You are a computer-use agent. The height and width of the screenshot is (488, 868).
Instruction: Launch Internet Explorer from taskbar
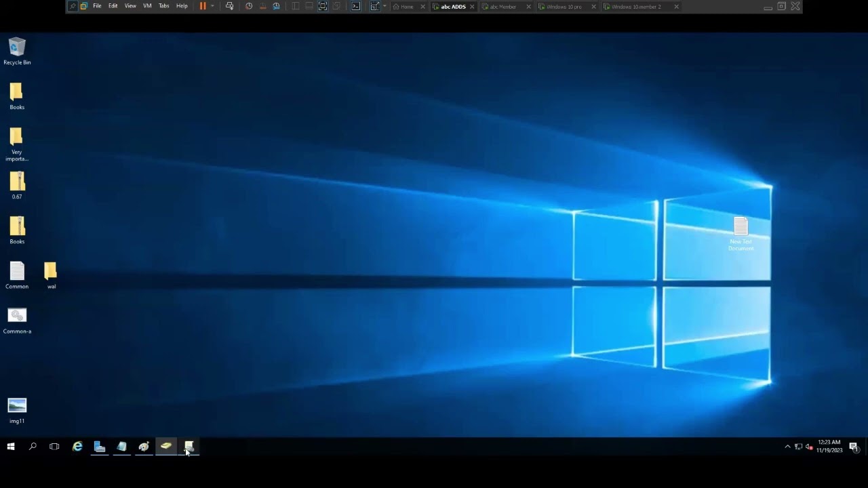pos(77,447)
